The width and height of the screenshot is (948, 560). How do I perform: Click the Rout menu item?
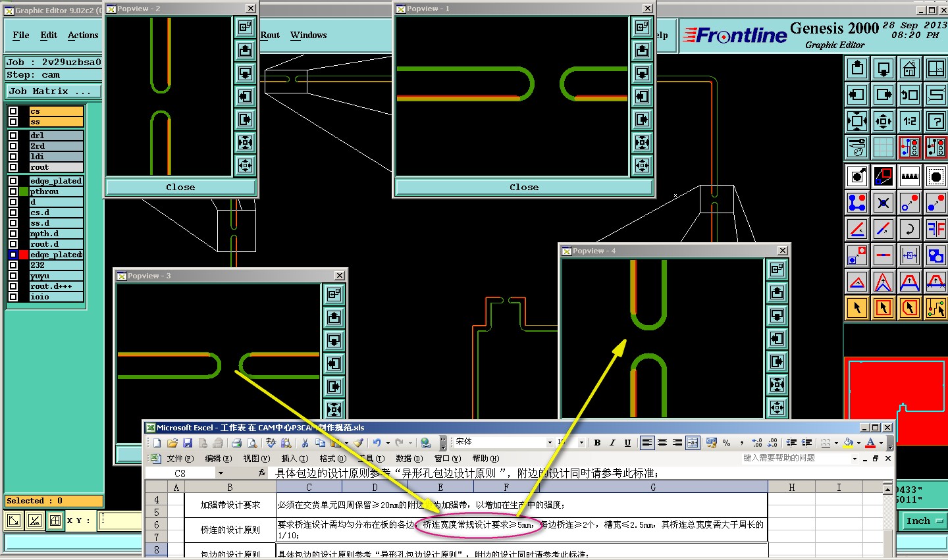[270, 35]
